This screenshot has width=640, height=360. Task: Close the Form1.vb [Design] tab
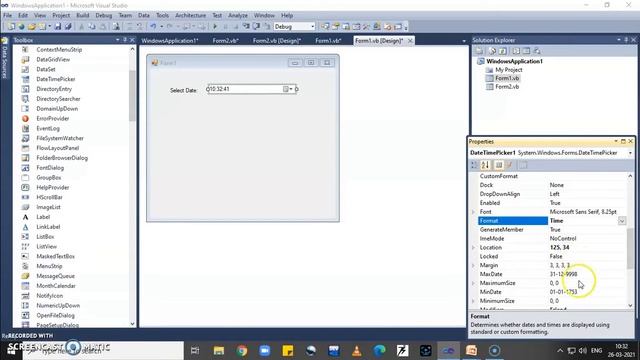pyautogui.click(x=410, y=40)
